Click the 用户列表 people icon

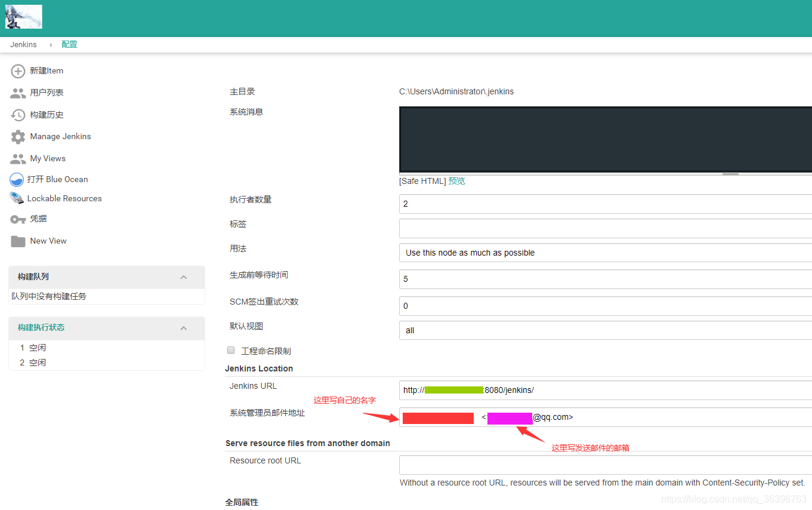point(18,93)
